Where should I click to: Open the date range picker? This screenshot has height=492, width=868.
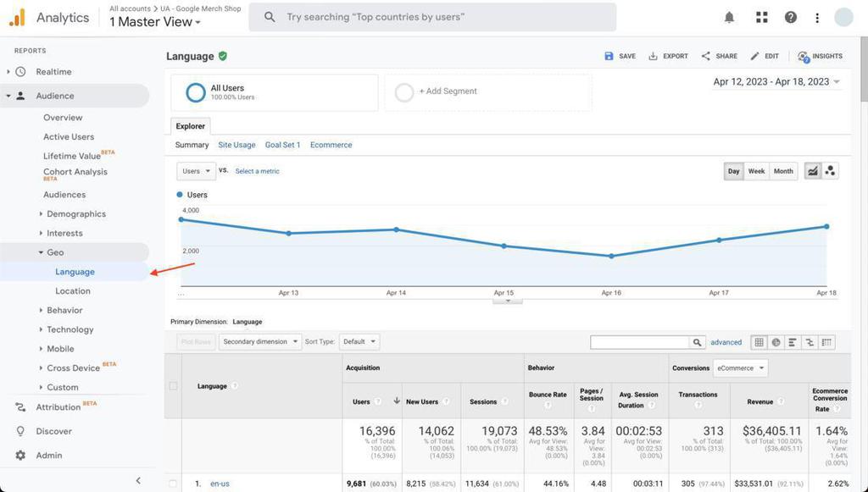776,82
